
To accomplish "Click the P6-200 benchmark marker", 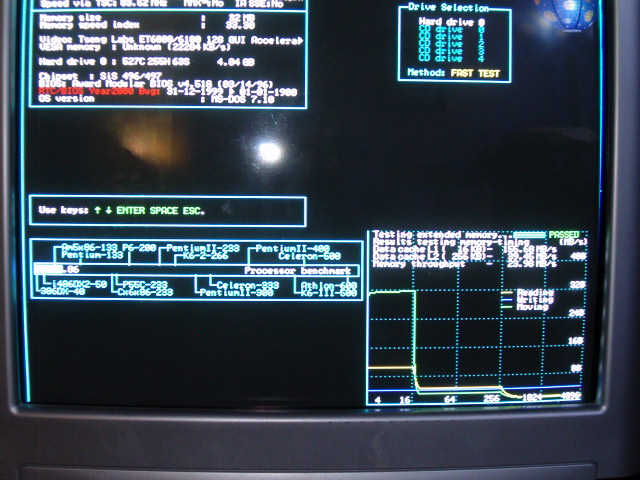I will pyautogui.click(x=139, y=248).
